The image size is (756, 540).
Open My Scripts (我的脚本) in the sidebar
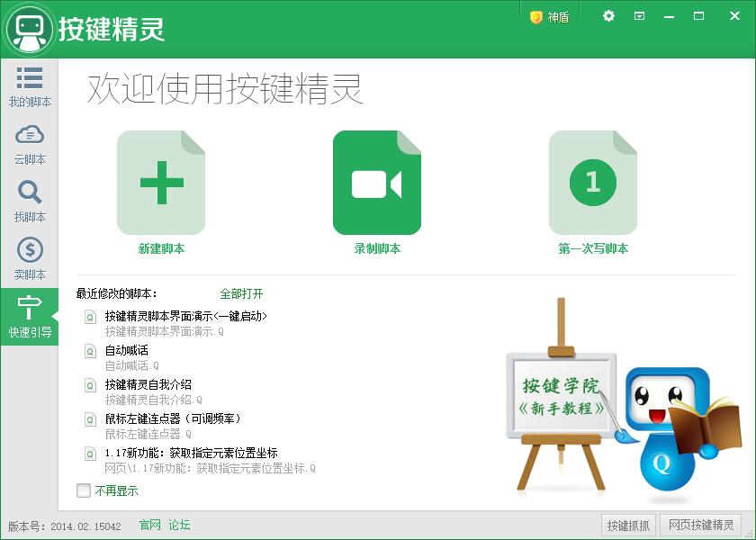(x=30, y=87)
